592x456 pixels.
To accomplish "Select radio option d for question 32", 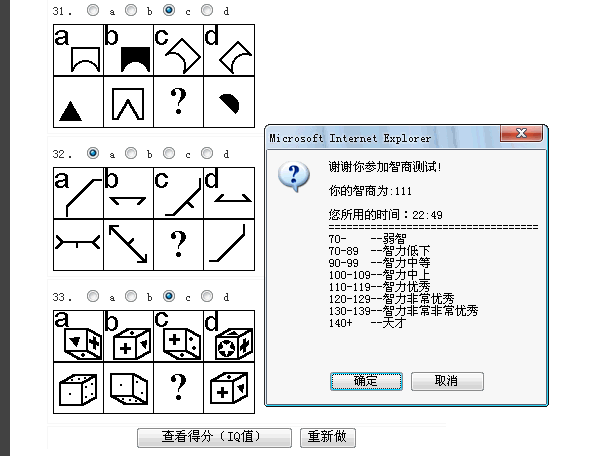I will (x=207, y=153).
